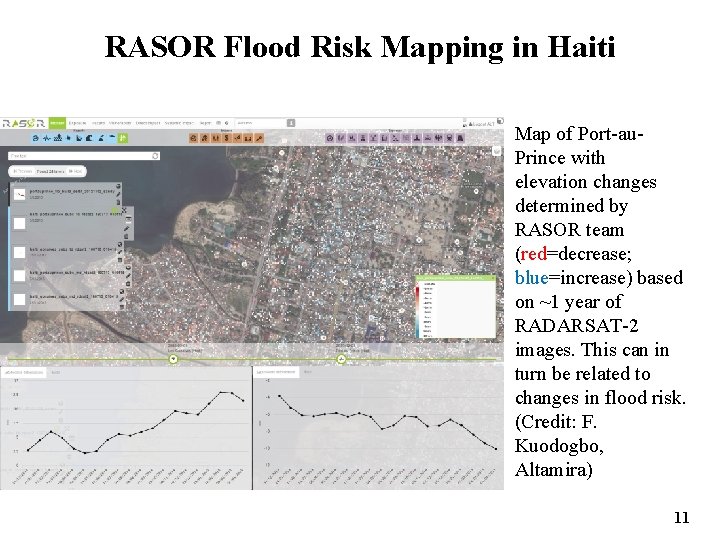Click the white thumbnail of the bottom layer row
This screenshot has width=720, height=540.
(19, 299)
